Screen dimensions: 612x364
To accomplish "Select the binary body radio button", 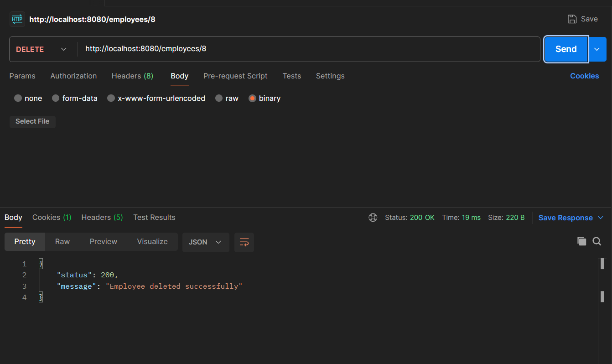I will click(252, 98).
